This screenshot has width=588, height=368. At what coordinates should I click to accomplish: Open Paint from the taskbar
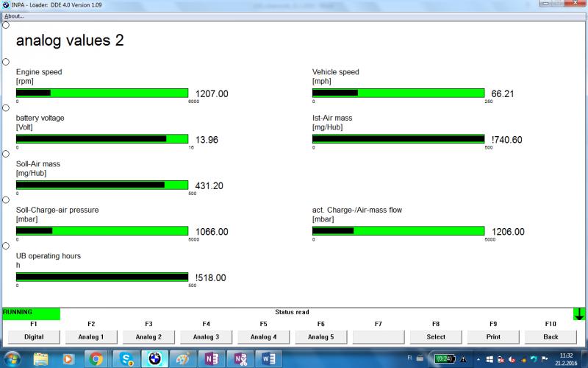(183, 359)
